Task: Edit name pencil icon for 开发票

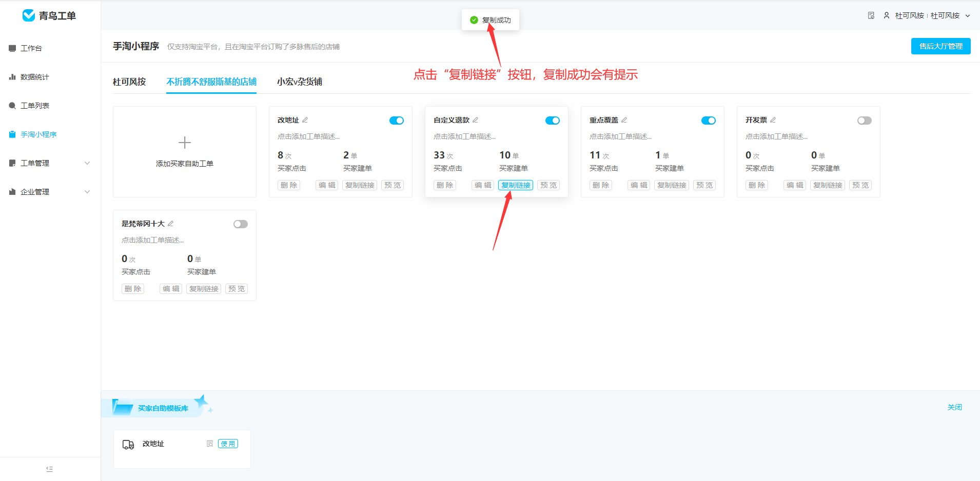Action: (x=773, y=120)
